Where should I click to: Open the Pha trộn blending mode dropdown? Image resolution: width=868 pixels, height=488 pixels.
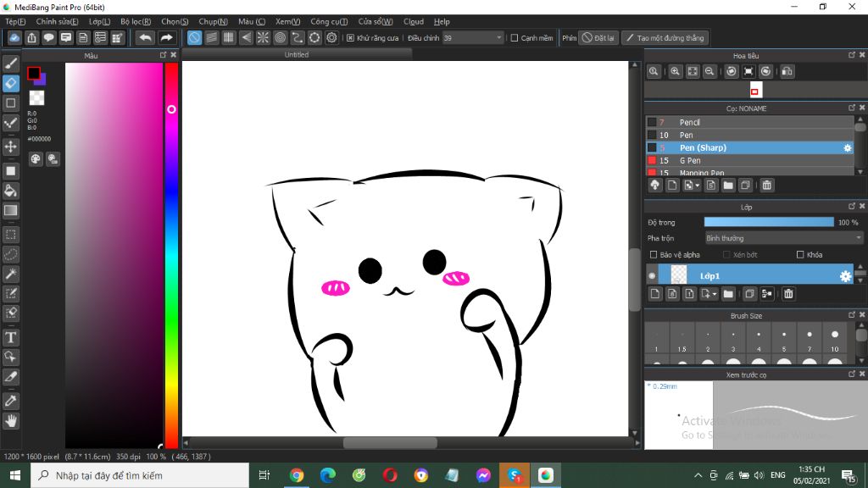[x=783, y=238]
